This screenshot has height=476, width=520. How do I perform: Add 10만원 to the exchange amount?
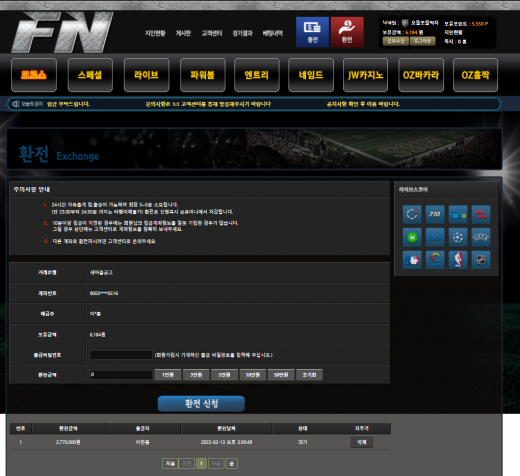click(253, 375)
